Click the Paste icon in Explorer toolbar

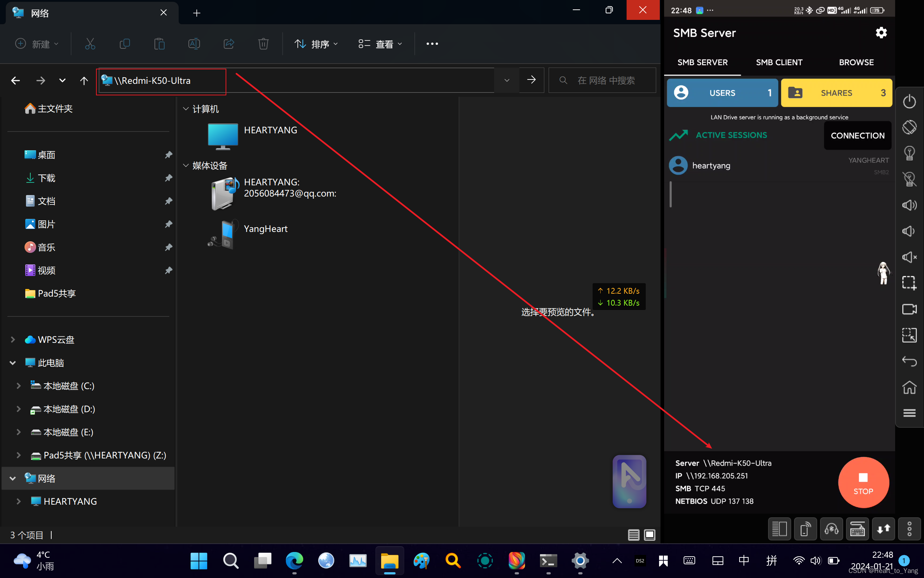(159, 44)
